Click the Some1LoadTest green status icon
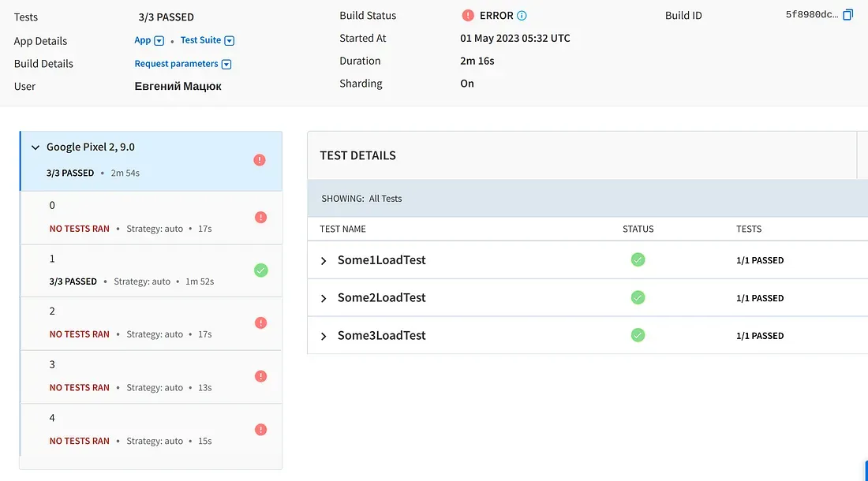Screen dimensions: 868x481 [638, 260]
